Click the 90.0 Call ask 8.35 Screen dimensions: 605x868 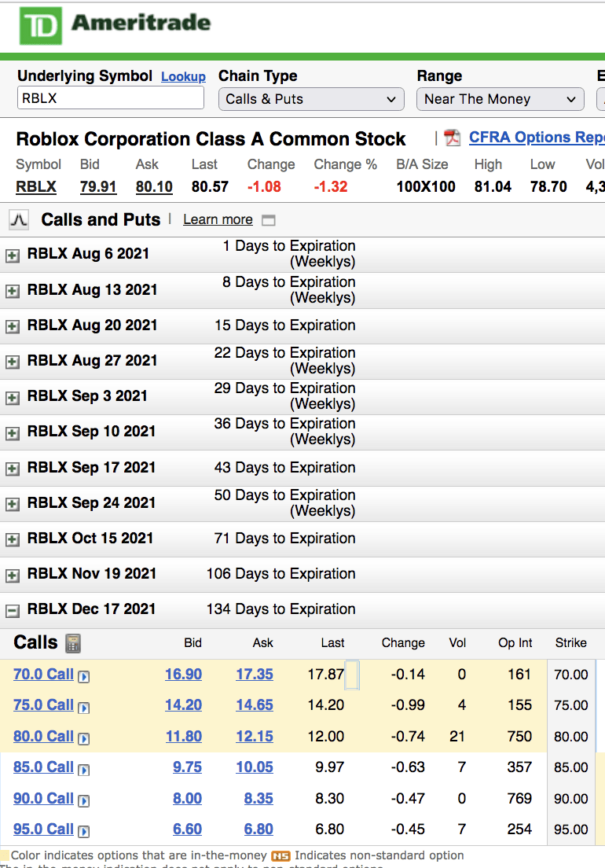258,798
